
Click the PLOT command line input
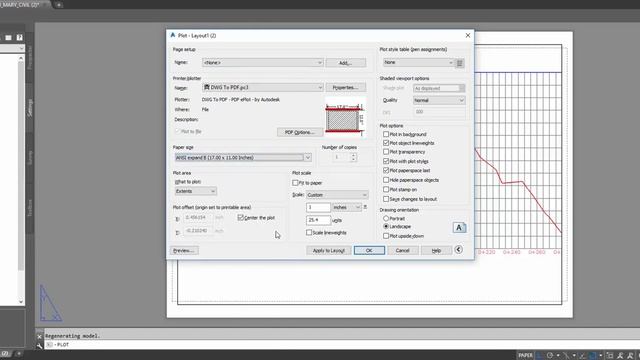pos(343,345)
